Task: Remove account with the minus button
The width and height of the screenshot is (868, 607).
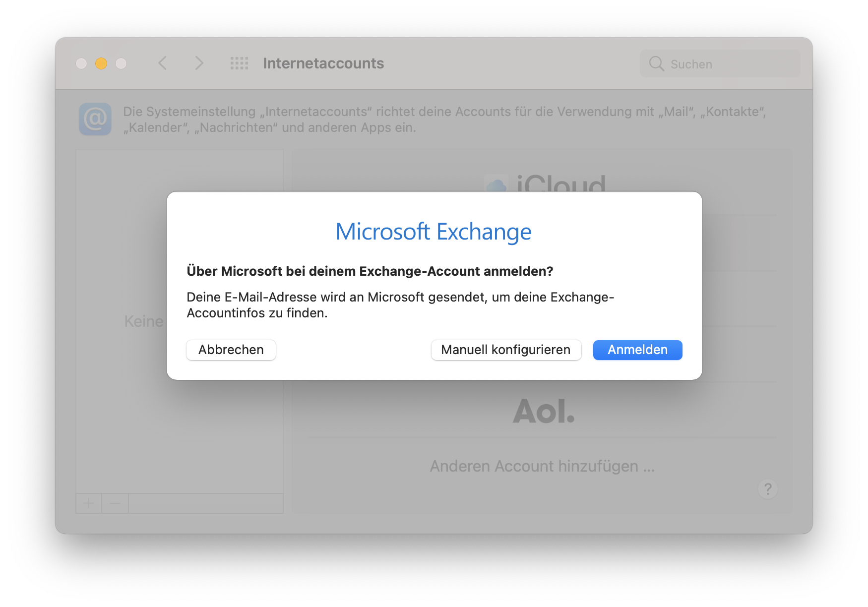Action: point(115,503)
